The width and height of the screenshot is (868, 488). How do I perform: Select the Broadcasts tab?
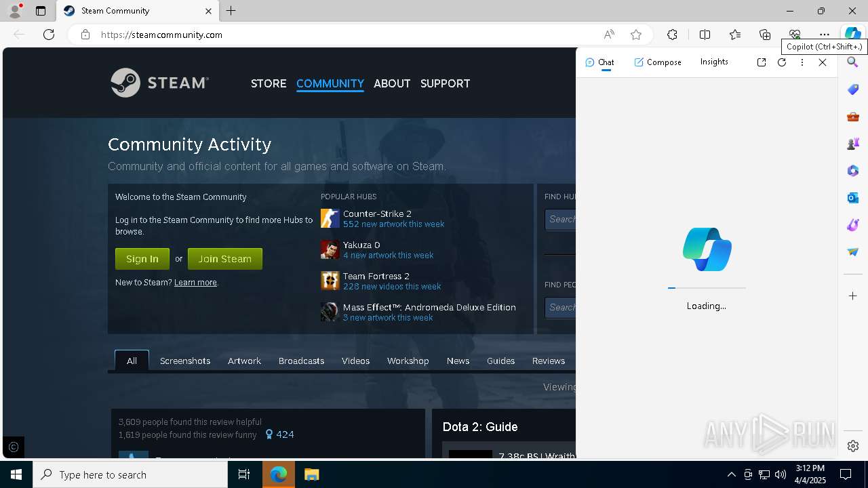pos(301,361)
